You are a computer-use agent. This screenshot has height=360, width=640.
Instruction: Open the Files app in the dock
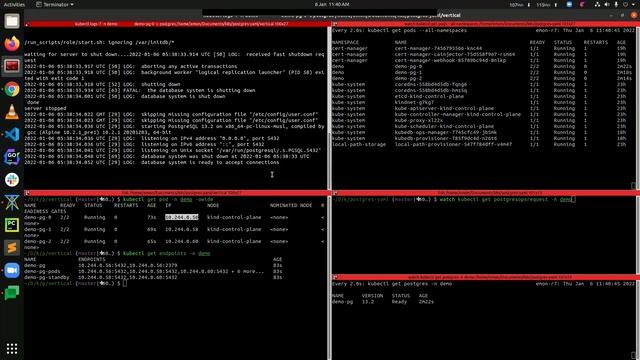pos(12,21)
